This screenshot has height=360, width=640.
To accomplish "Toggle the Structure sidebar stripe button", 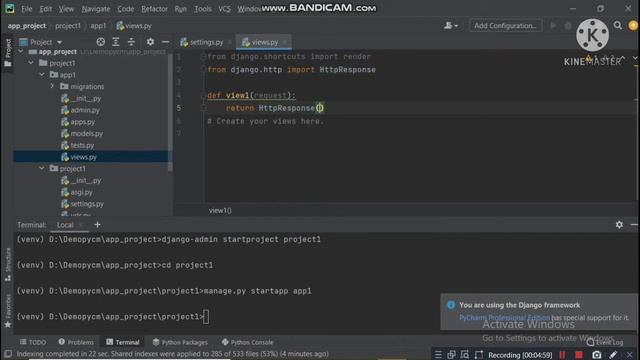I will [8, 264].
